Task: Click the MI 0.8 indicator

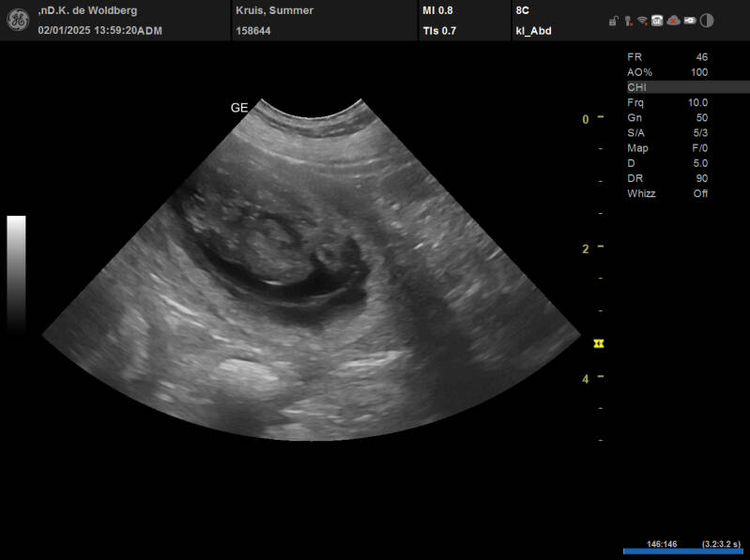Action: [x=437, y=10]
